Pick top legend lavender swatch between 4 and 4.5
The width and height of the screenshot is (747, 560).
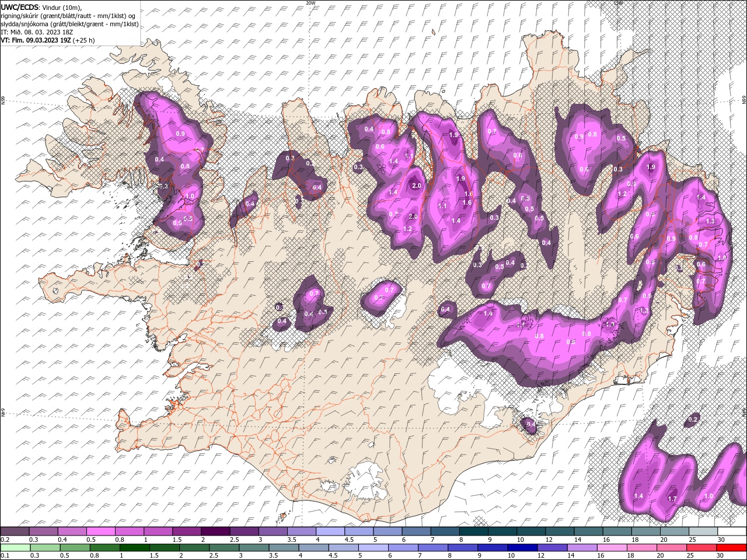coord(330,531)
